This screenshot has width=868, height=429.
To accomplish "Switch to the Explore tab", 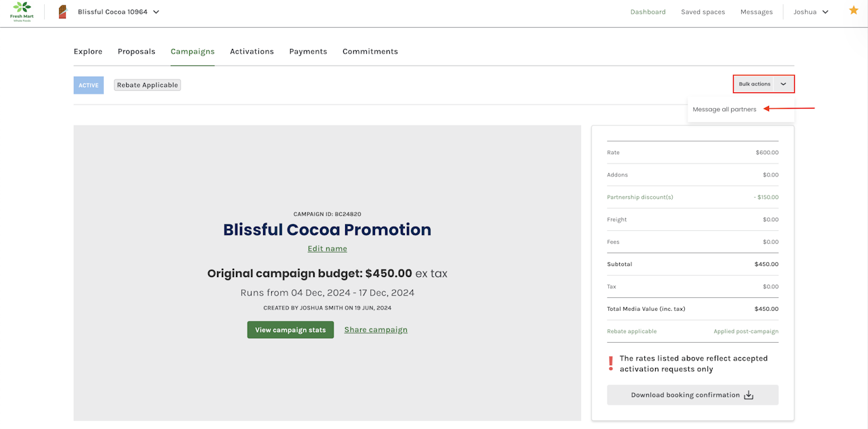I will click(88, 52).
